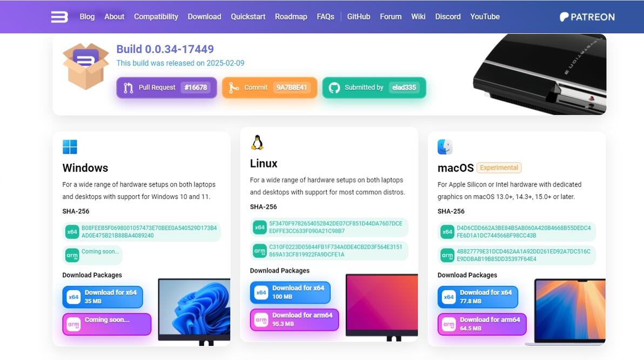The height and width of the screenshot is (360, 644).
Task: Open Commit 9A7B8E41 link
Action: click(x=270, y=88)
